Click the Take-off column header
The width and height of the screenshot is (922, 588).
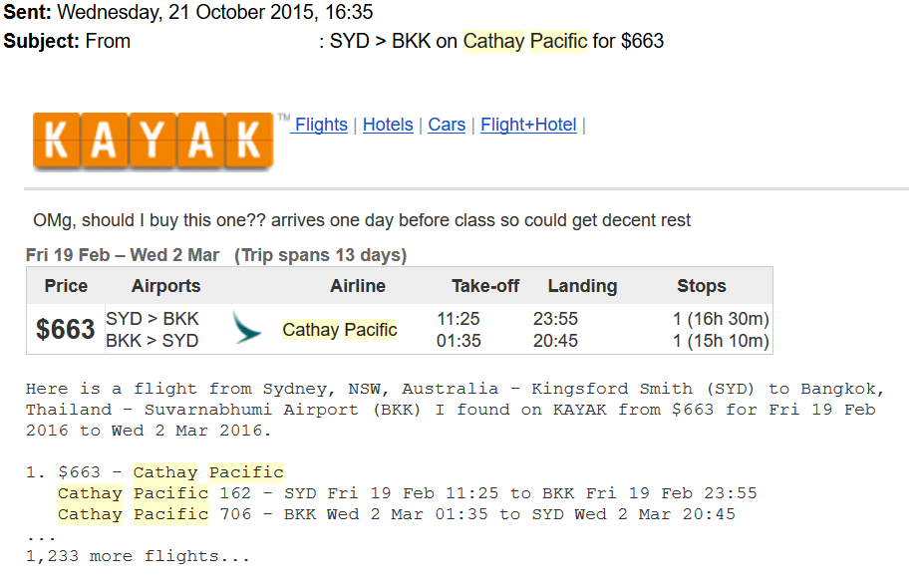tap(485, 286)
